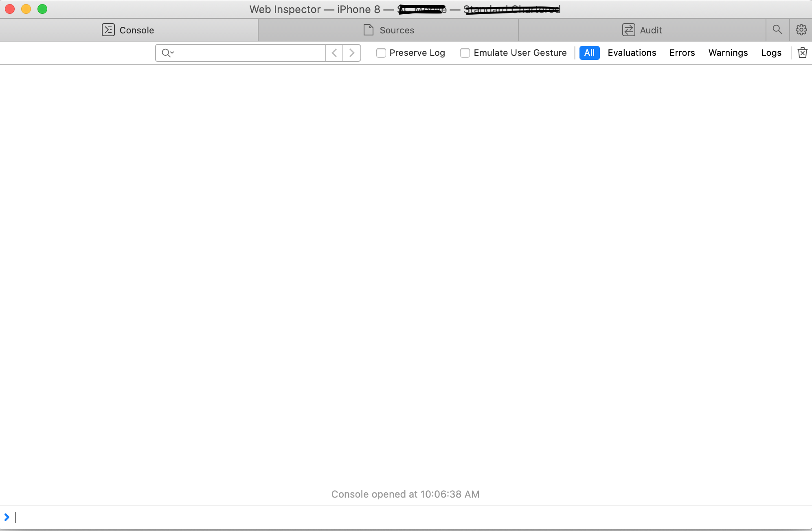Deselect the All message filter
Viewport: 812px width, 531px height.
point(589,53)
